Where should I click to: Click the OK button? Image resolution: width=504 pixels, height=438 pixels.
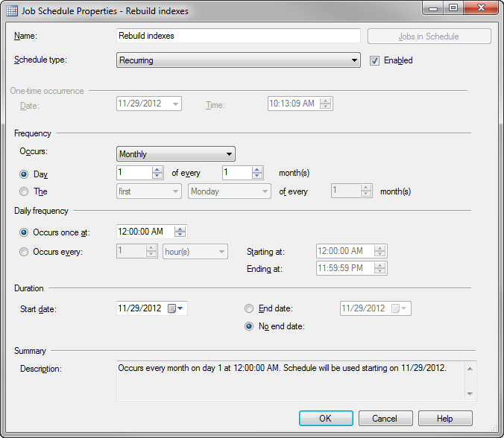[x=326, y=418]
